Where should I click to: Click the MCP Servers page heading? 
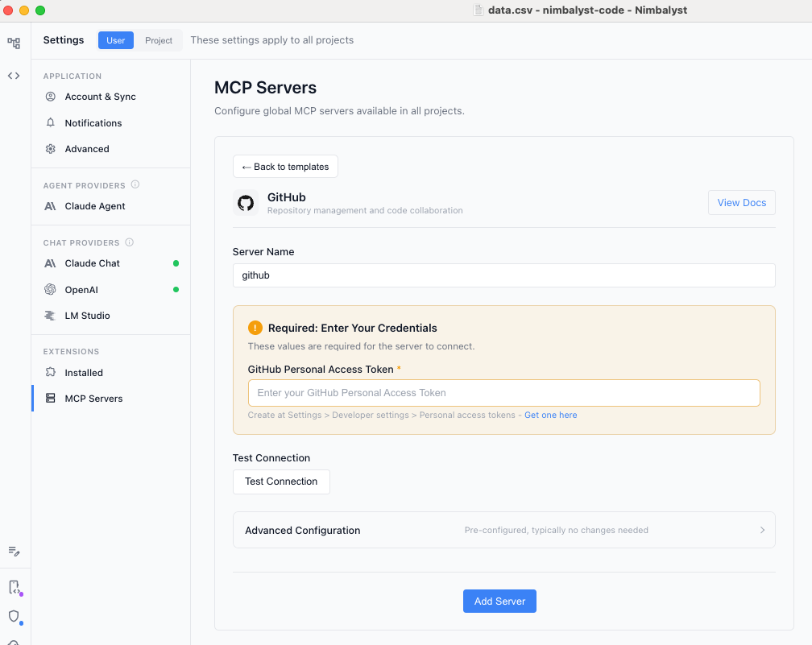[x=266, y=88]
